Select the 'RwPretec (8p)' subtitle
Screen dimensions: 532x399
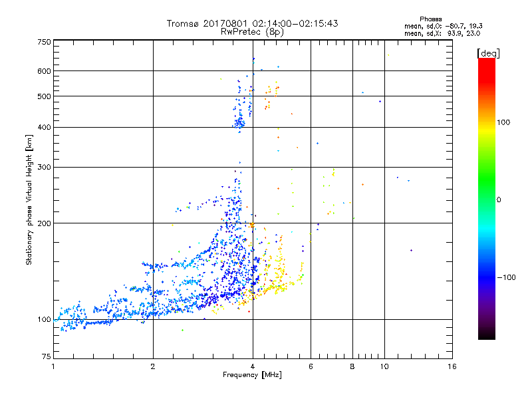coord(252,32)
